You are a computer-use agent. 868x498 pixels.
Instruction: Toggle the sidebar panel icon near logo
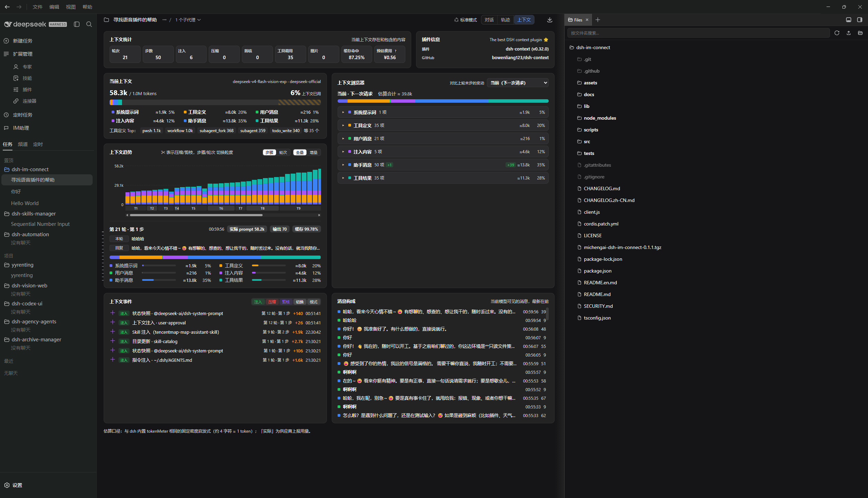pyautogui.click(x=77, y=24)
